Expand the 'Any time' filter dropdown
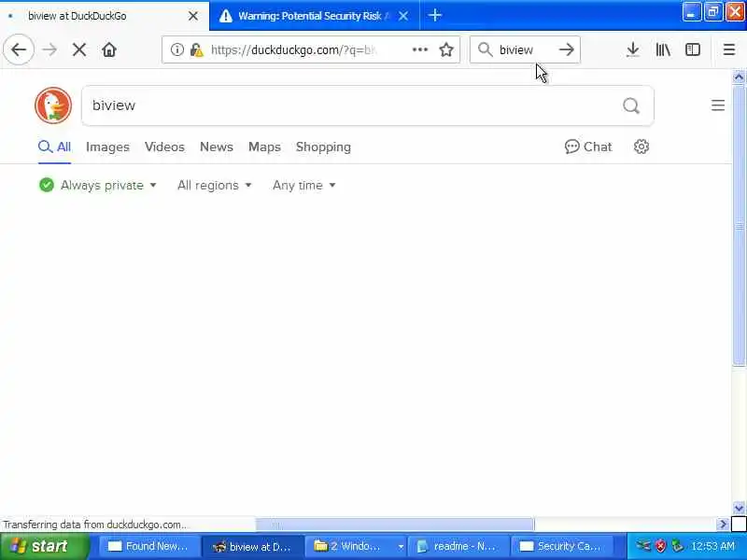This screenshot has height=560, width=747. tap(304, 185)
